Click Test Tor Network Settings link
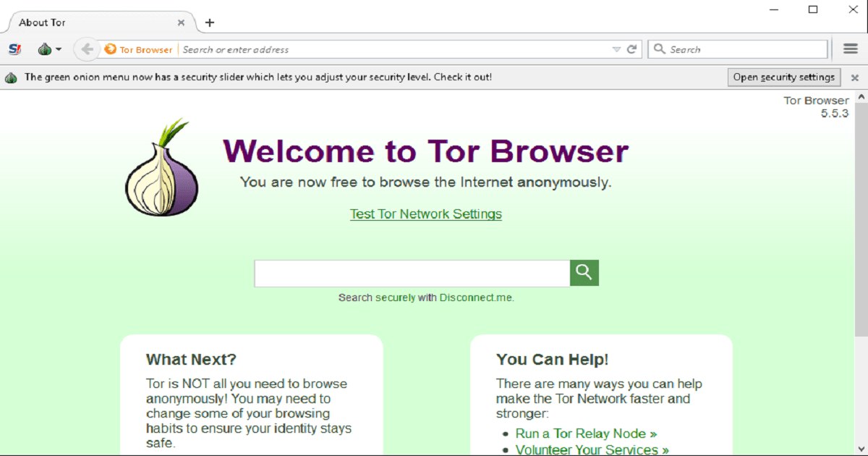 426,214
